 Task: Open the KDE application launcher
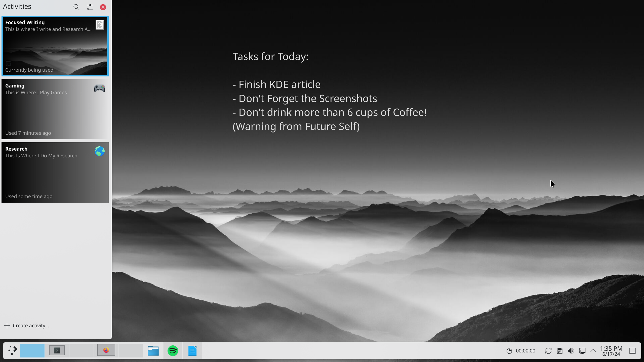(12, 350)
